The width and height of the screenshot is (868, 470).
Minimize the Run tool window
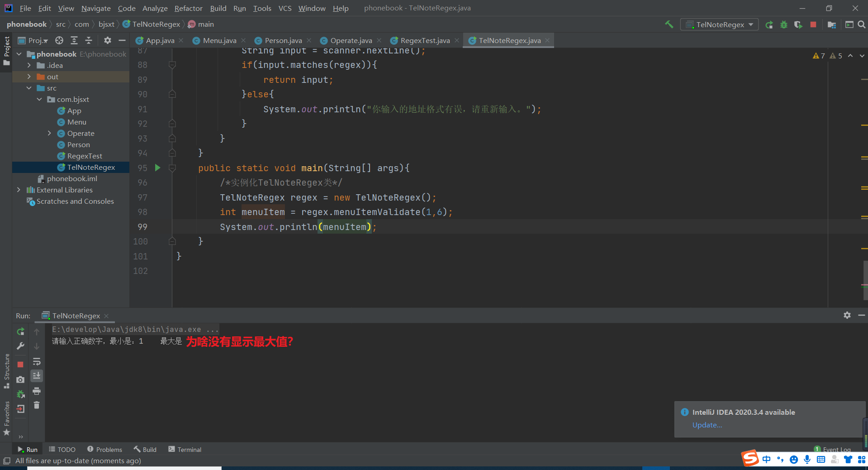tap(862, 315)
